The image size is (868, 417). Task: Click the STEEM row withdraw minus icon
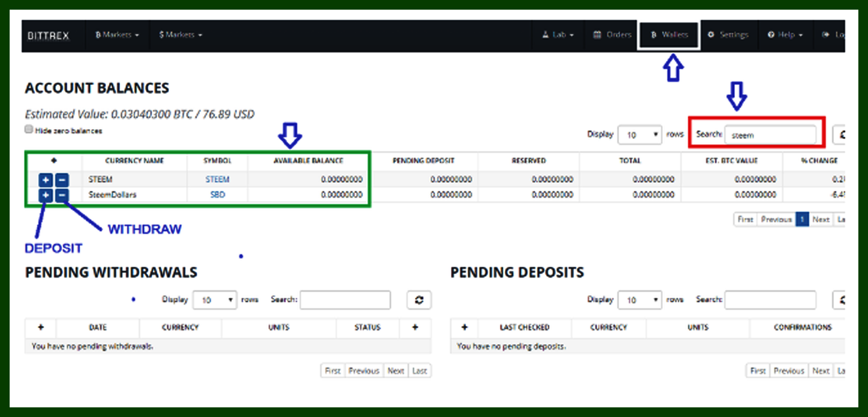tap(62, 180)
